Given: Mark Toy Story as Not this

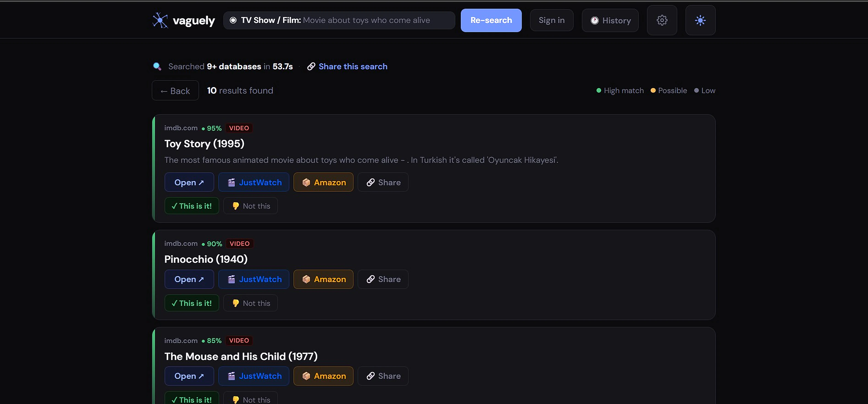Looking at the screenshot, I should pos(250,206).
